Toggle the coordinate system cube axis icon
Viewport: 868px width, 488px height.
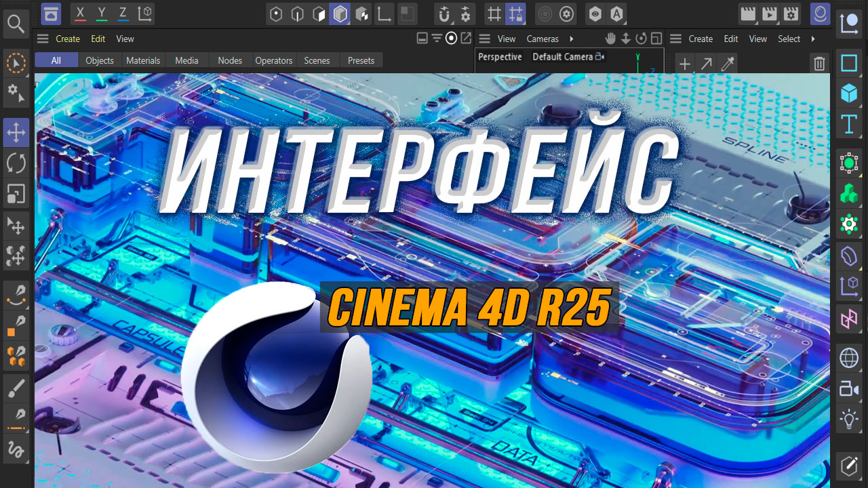tap(145, 13)
